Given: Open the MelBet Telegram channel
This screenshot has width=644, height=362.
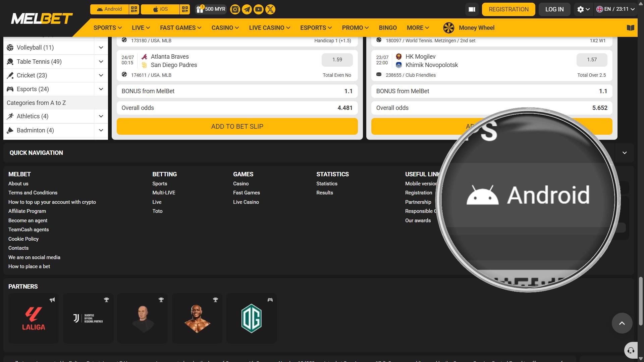Looking at the screenshot, I should pyautogui.click(x=247, y=9).
